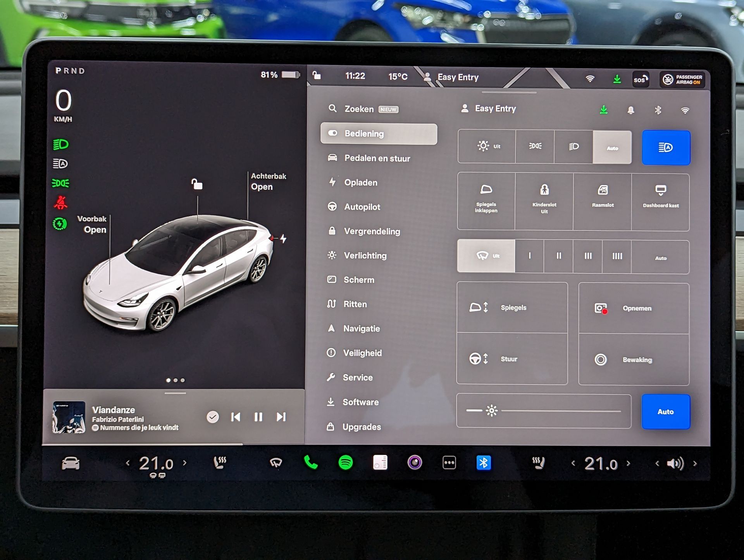744x560 pixels.
Task: Tap the volume speaker icon
Action: [x=675, y=464]
